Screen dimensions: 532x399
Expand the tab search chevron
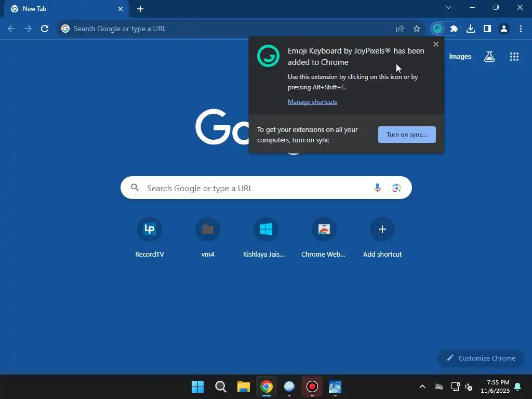click(448, 7)
